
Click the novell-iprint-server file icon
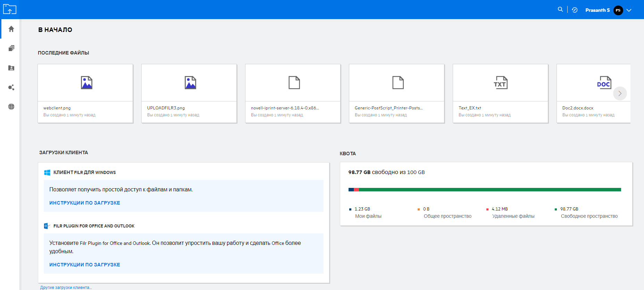pyautogui.click(x=294, y=83)
